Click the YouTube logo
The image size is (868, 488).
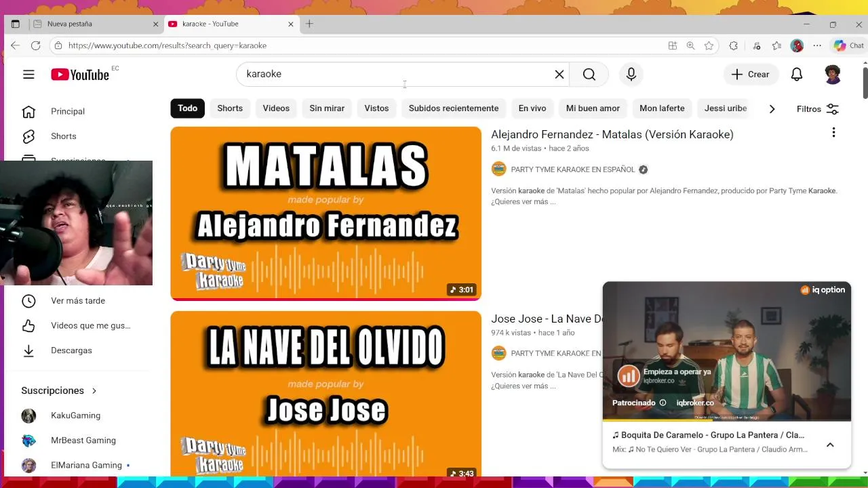80,75
